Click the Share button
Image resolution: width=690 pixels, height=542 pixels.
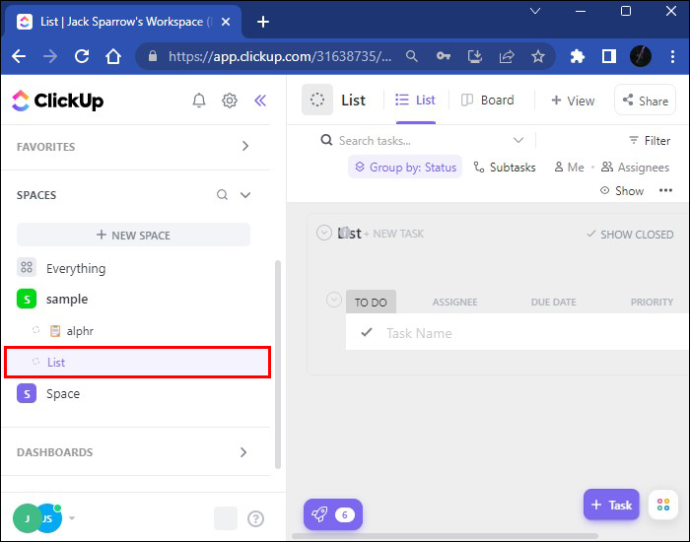[x=645, y=100]
